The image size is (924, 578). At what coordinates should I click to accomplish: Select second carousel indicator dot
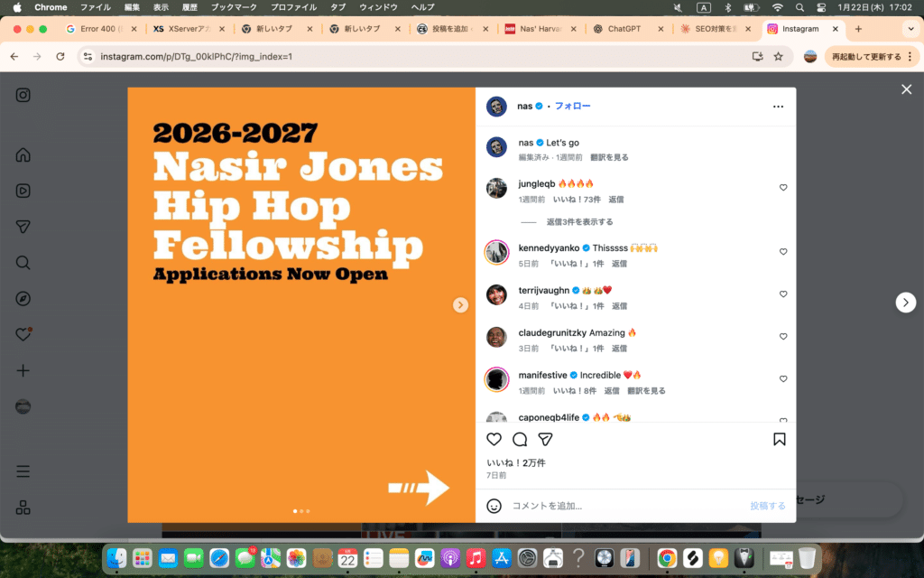pos(301,511)
